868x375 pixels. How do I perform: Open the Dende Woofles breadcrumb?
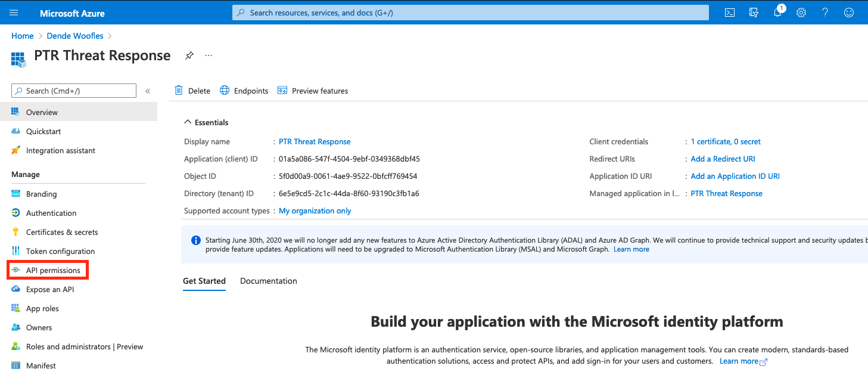pos(74,36)
